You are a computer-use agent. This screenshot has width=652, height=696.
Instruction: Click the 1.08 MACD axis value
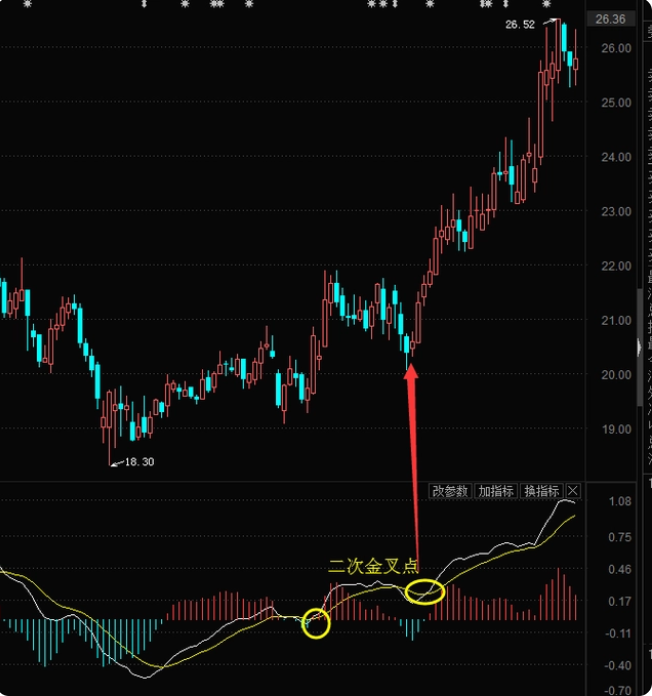(x=620, y=502)
